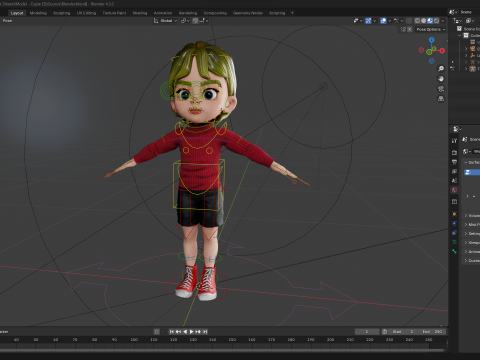Toggle camera view with the camera gizmo
Image resolution: width=480 pixels, height=360 pixels.
pos(441,89)
